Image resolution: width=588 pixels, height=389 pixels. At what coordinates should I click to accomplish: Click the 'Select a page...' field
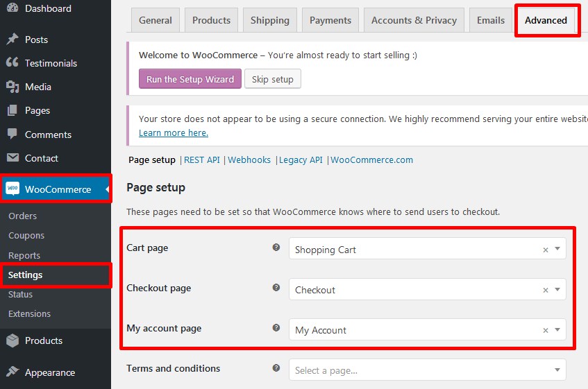(427, 370)
